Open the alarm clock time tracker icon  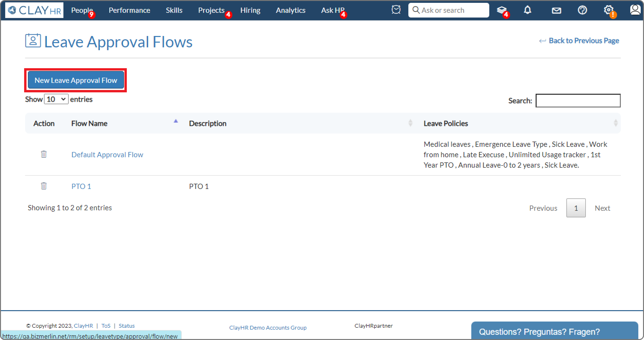coord(396,10)
